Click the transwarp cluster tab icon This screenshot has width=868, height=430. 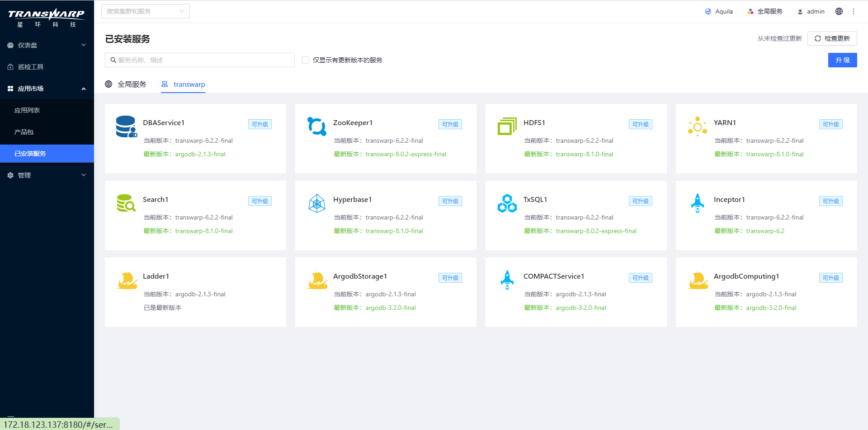point(165,84)
